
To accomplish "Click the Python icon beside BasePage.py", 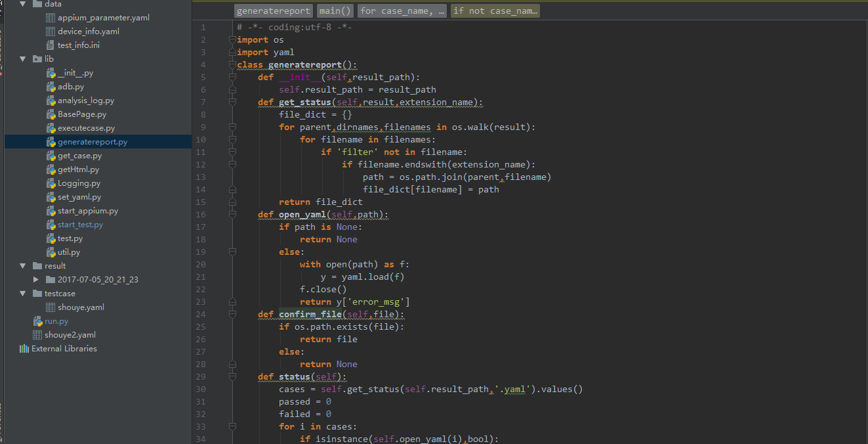I will 51,114.
